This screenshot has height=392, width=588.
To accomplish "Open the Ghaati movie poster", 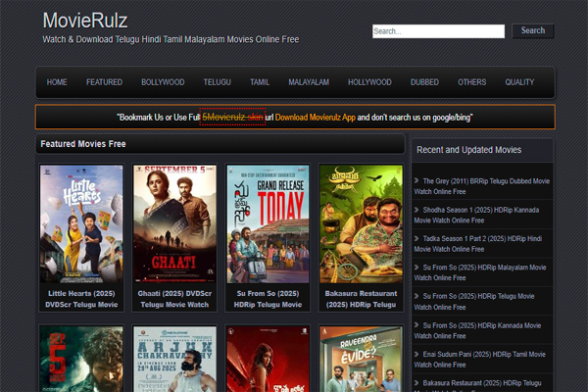I will coord(174,224).
